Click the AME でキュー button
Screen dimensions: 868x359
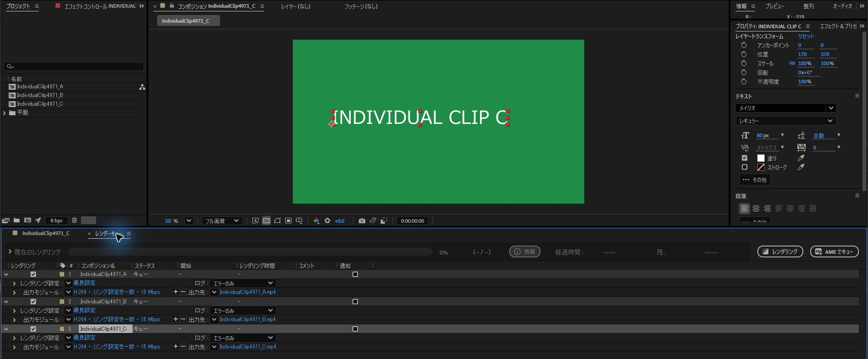(x=834, y=251)
